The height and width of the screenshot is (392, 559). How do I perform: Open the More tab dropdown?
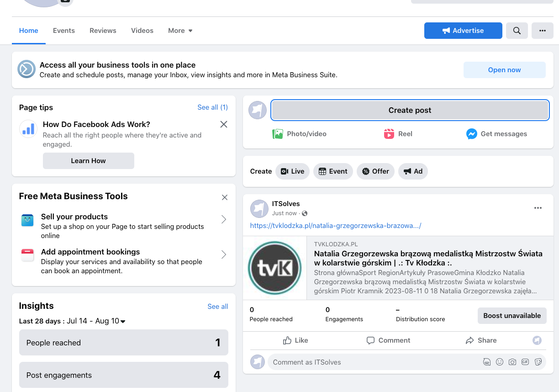pos(180,31)
